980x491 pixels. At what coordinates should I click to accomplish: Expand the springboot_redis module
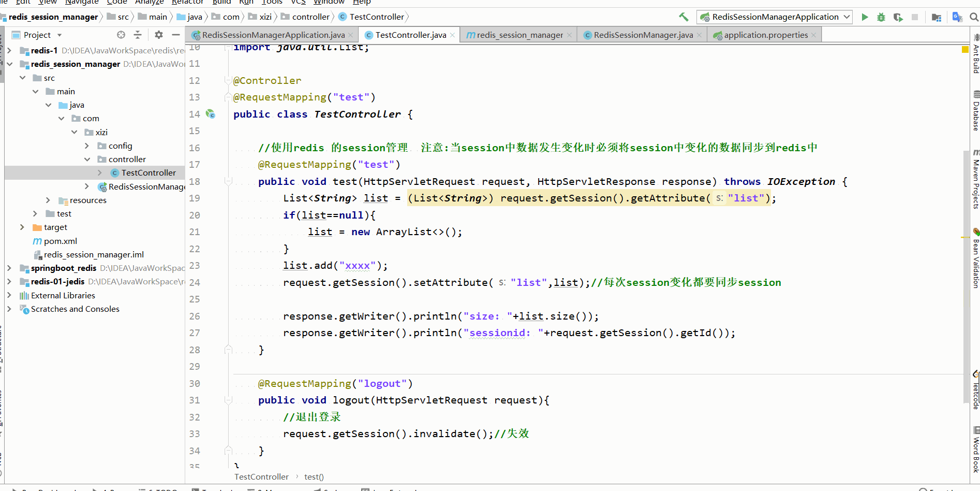[x=9, y=268]
